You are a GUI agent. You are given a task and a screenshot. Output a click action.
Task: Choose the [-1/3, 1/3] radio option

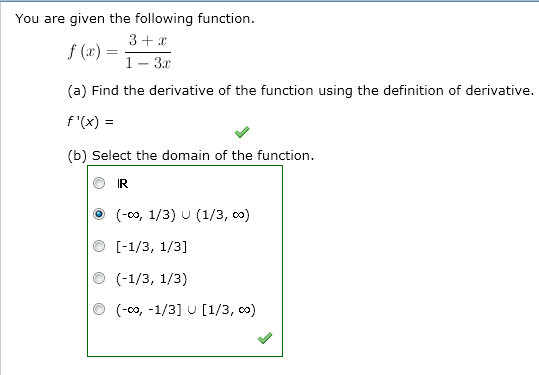coord(99,246)
